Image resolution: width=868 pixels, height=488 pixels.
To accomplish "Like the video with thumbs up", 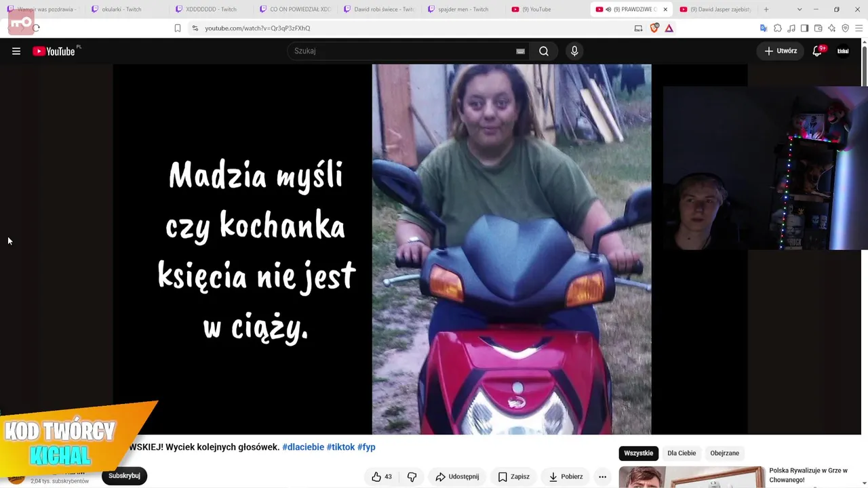I will 382,476.
